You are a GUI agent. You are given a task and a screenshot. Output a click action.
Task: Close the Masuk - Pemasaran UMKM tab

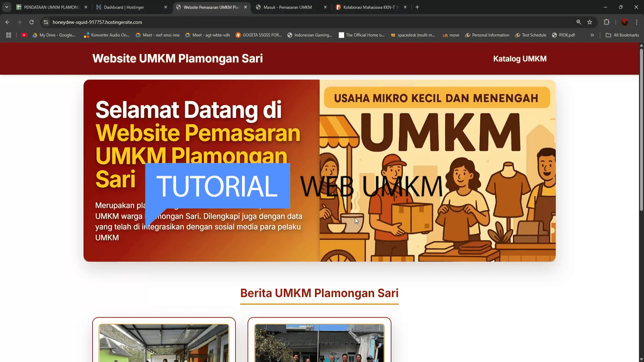pyautogui.click(x=325, y=7)
